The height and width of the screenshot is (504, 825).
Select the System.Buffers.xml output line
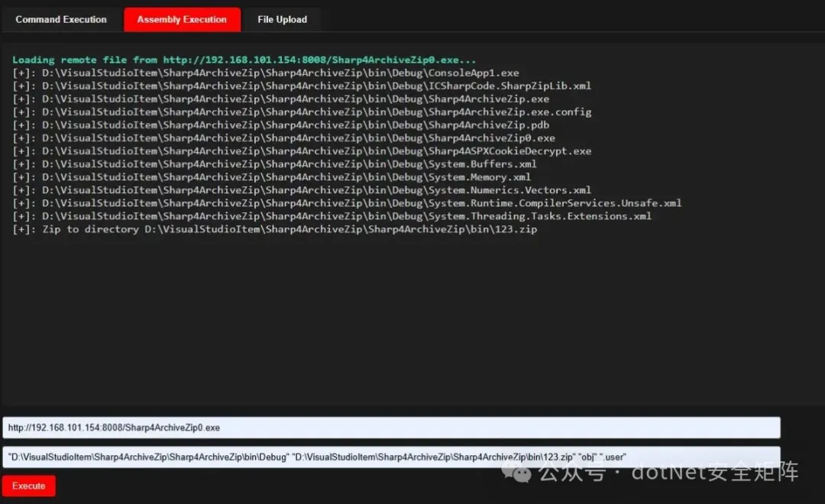click(x=275, y=164)
